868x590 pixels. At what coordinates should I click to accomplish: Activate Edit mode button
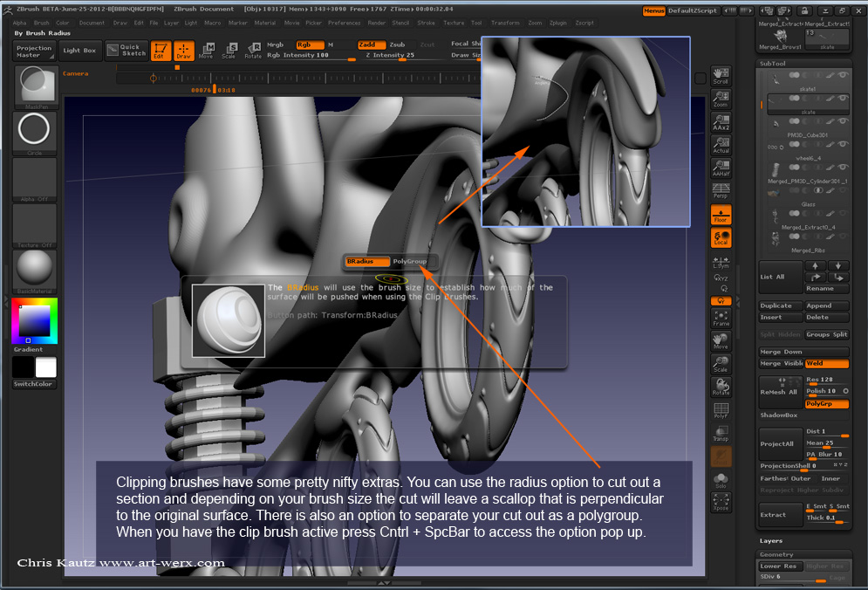pyautogui.click(x=160, y=51)
